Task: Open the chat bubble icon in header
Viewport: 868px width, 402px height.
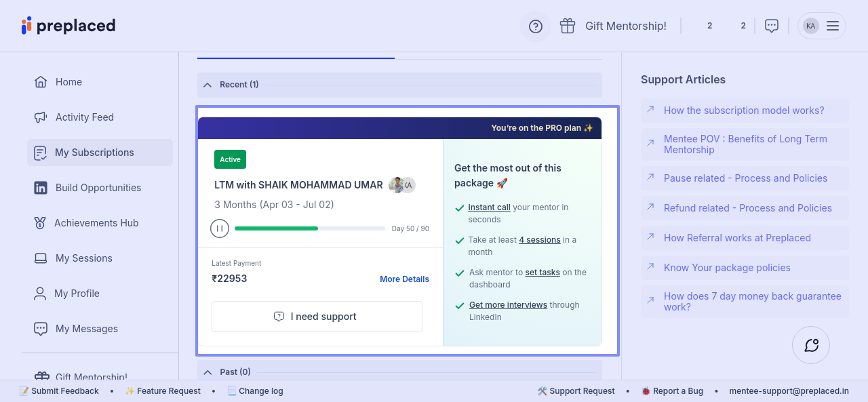Action: 772,26
